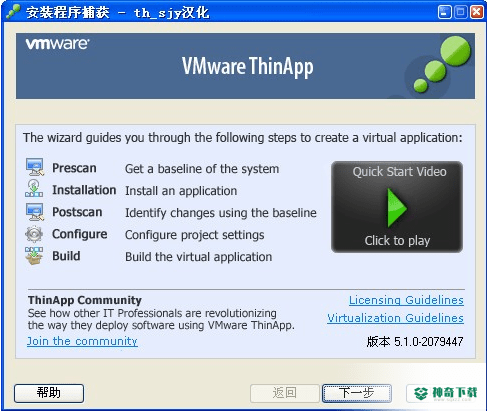487x411 pixels.
Task: Click the Installation step icon
Action: pos(34,189)
